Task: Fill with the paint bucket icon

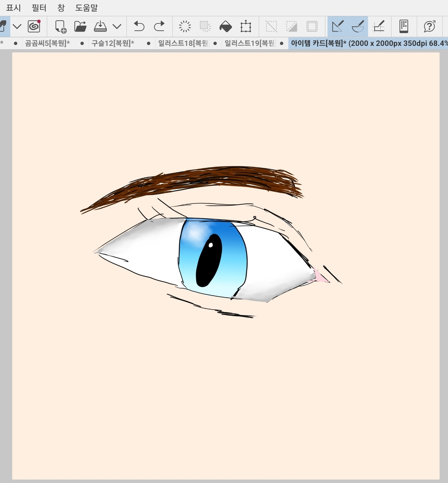Action: point(225,27)
